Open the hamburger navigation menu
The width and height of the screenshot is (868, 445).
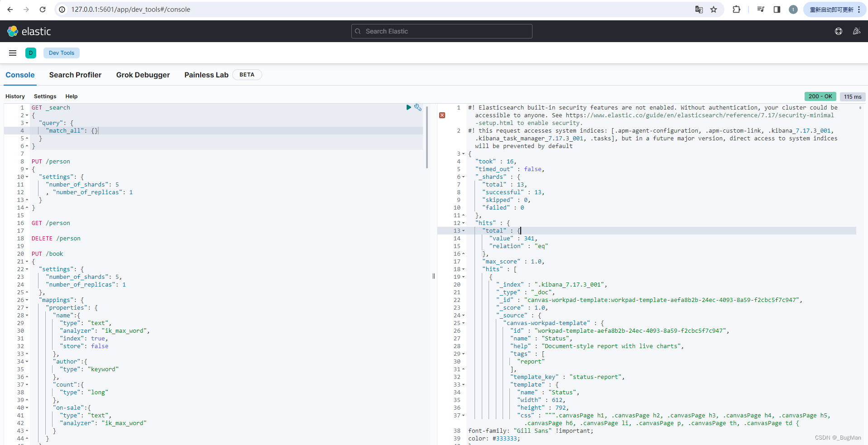click(13, 53)
